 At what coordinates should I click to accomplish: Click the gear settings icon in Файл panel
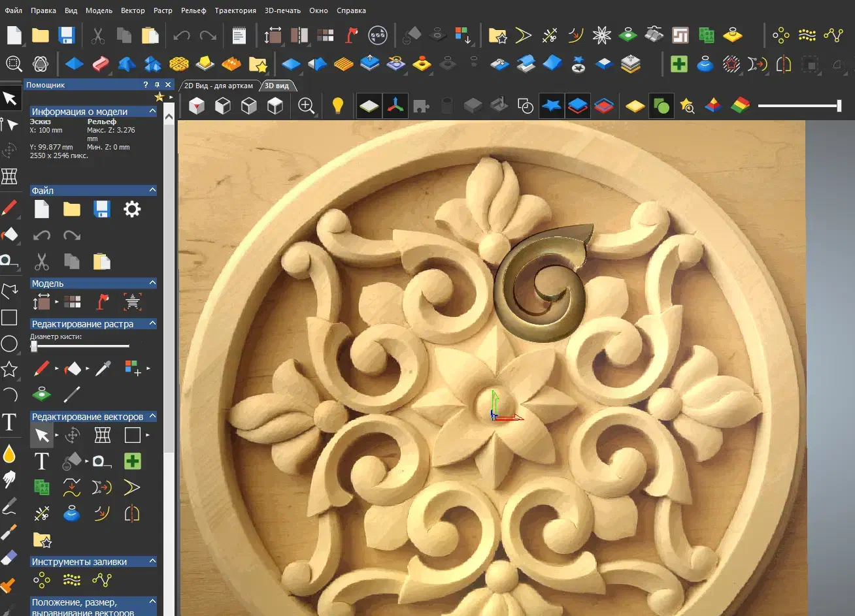[x=132, y=209]
